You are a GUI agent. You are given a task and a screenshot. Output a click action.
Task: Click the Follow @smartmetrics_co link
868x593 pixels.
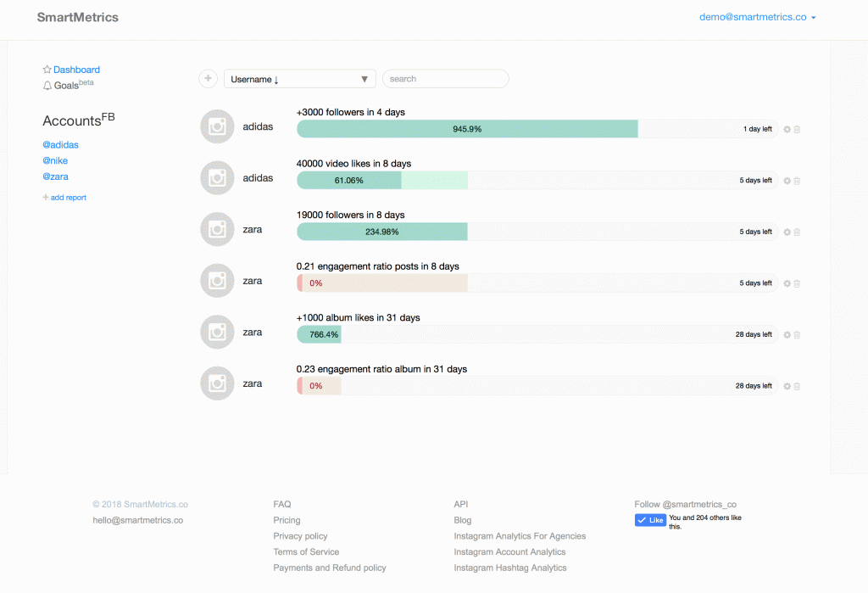(x=685, y=504)
